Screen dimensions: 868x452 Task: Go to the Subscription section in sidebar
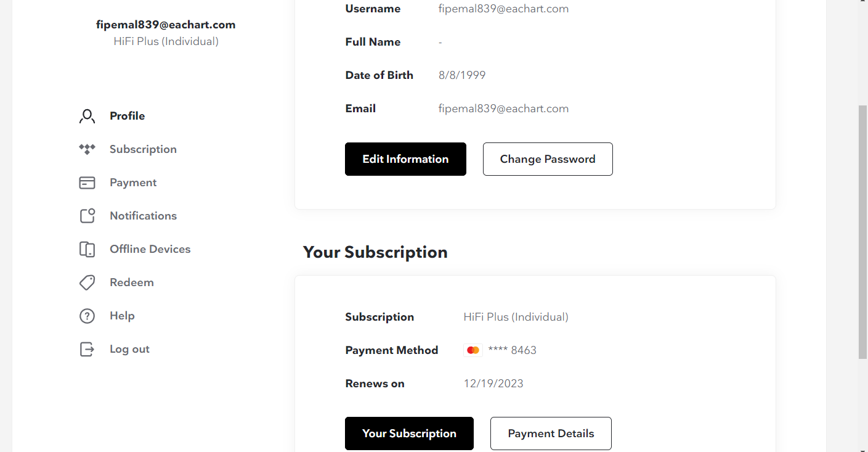pyautogui.click(x=143, y=149)
